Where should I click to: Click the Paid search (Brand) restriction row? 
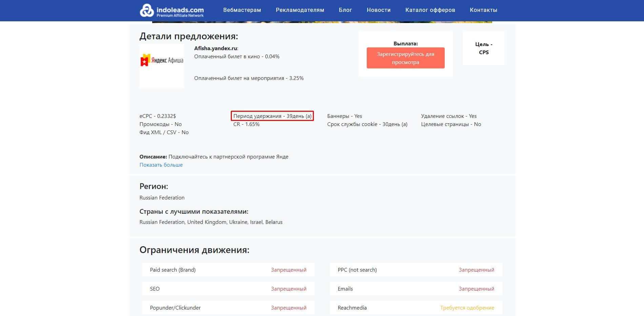(x=228, y=270)
